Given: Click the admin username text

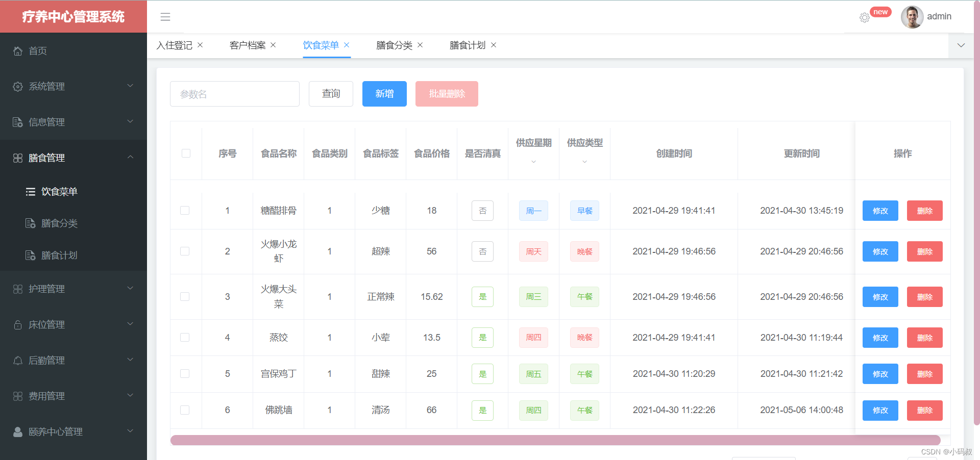Looking at the screenshot, I should [x=939, y=16].
